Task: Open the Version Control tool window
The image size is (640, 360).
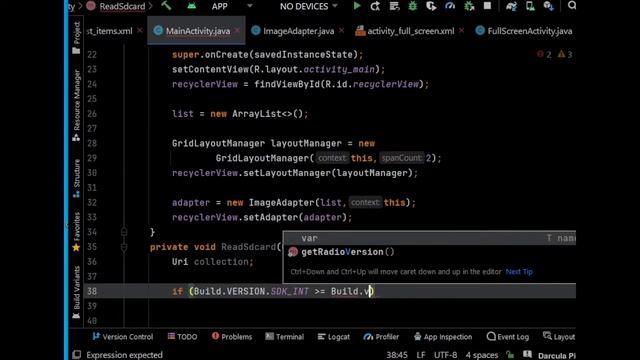Action: 122,337
